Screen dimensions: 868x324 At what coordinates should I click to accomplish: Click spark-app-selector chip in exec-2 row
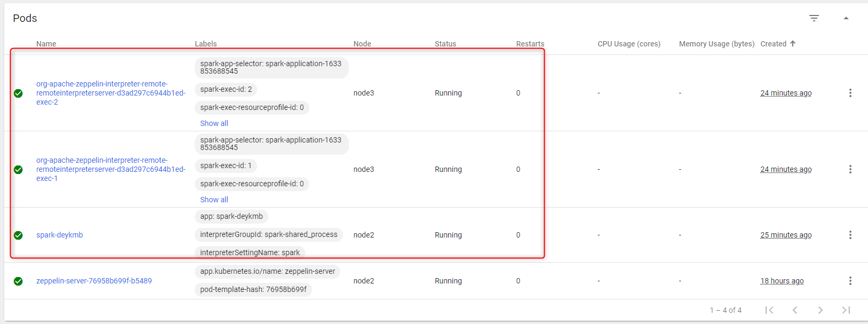click(x=272, y=68)
